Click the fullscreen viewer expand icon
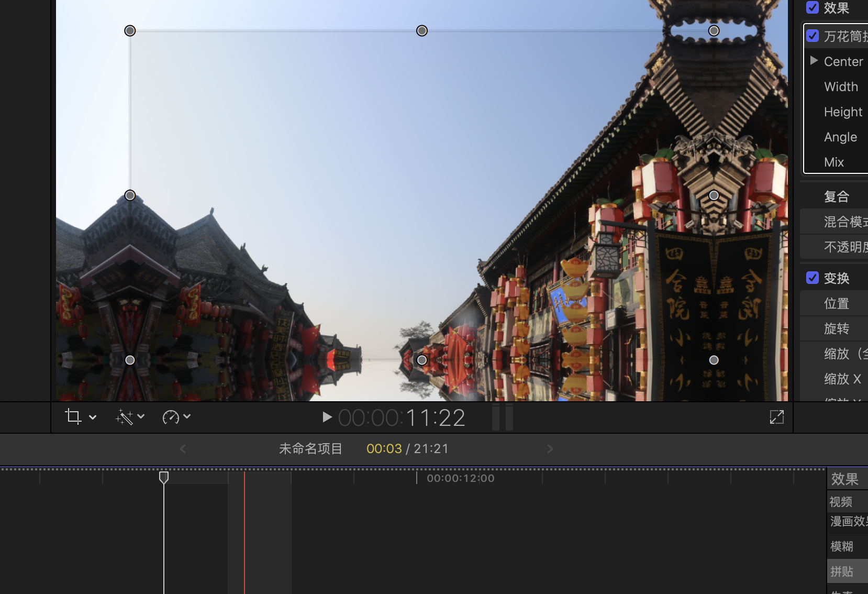 pos(777,417)
